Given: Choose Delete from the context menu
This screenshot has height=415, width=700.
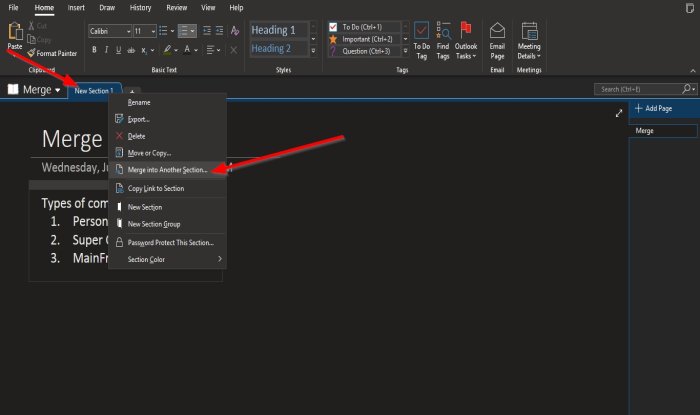Looking at the screenshot, I should (167, 136).
